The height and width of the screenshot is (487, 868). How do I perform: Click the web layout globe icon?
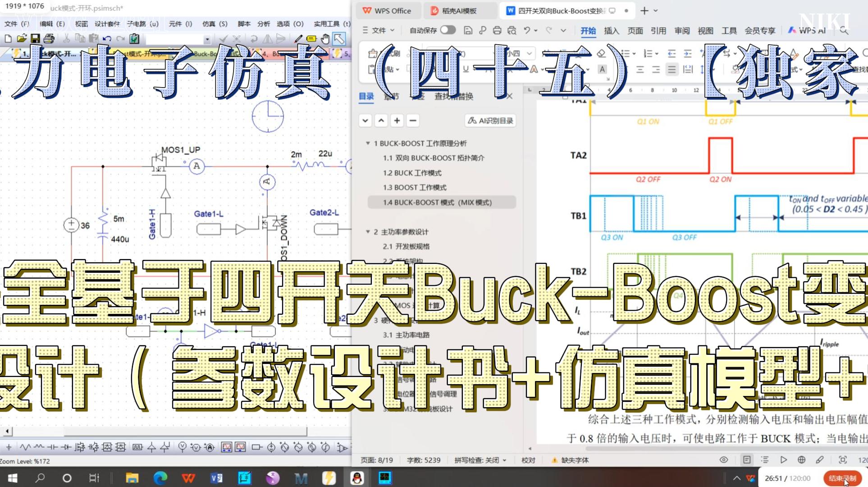tap(801, 460)
